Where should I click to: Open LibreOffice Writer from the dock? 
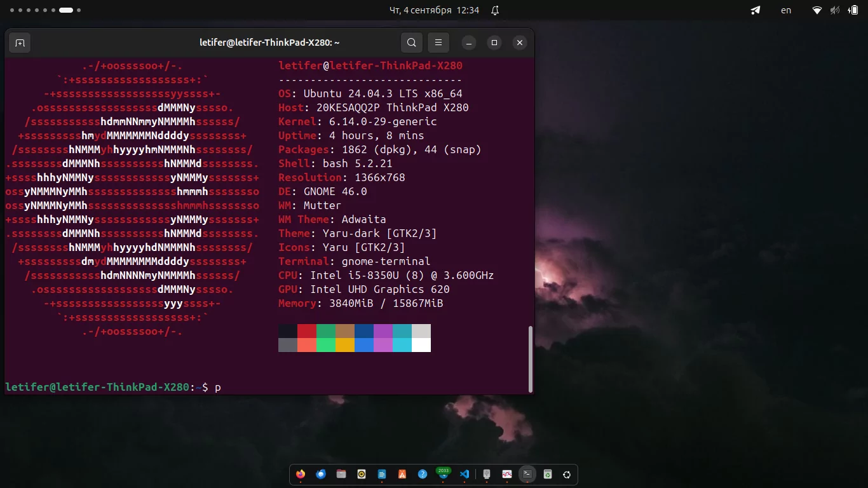pos(382,474)
